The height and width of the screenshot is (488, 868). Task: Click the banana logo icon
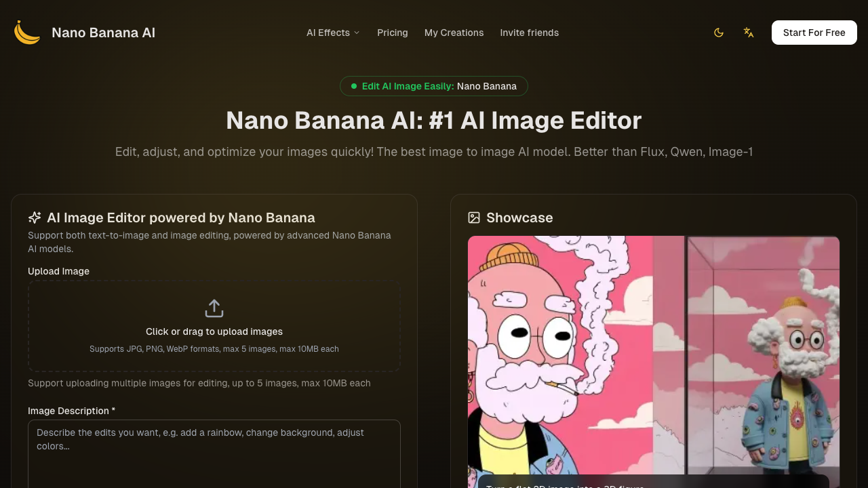(x=27, y=33)
